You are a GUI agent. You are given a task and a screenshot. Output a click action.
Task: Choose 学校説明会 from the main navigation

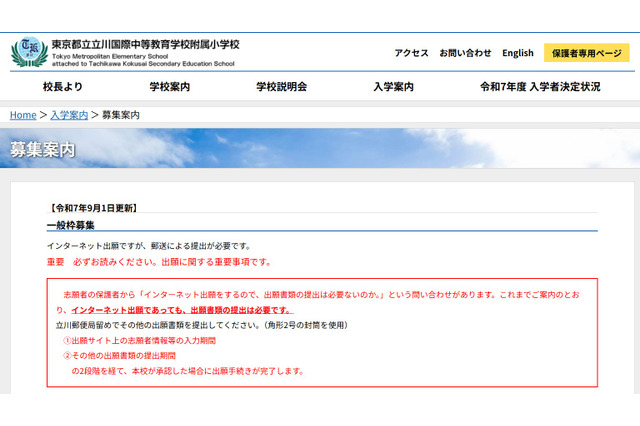281,87
